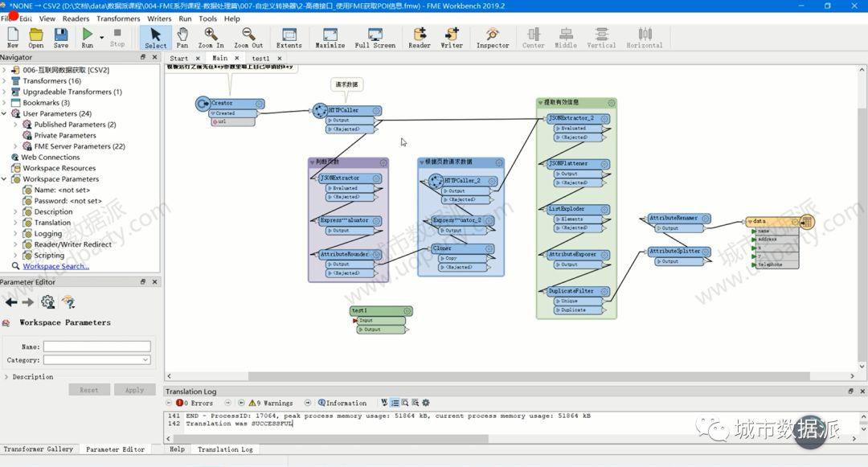868x467 pixels.
Task: Open the View menu
Action: (47, 18)
